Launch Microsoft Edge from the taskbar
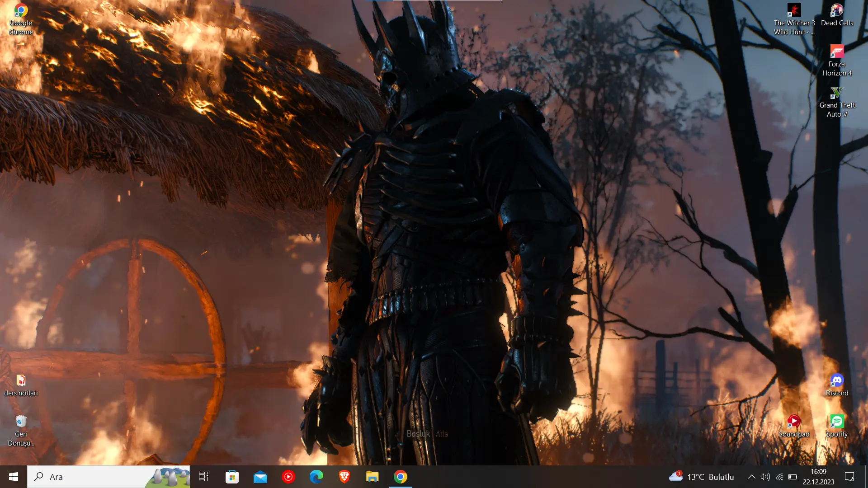Viewport: 868px width, 488px height. [x=316, y=477]
